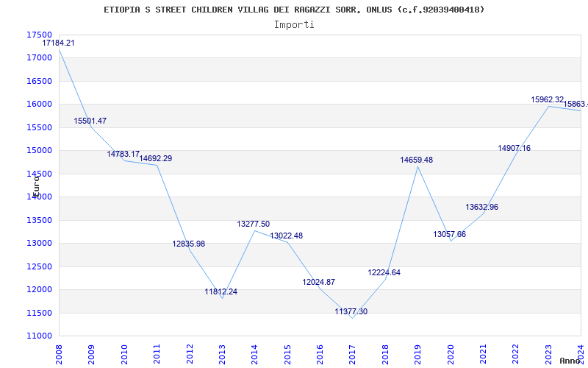Click the 14659.48 data label
This screenshot has width=588, height=368.
coord(417,160)
